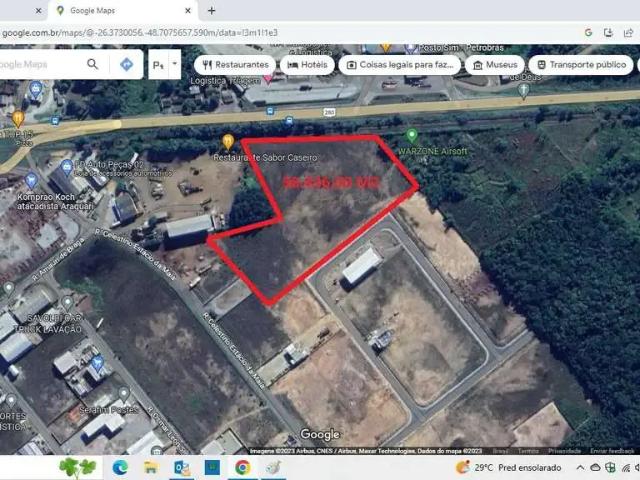Click the Google Maps search input field
Image resolution: width=640 pixels, height=480 pixels.
click(x=41, y=64)
